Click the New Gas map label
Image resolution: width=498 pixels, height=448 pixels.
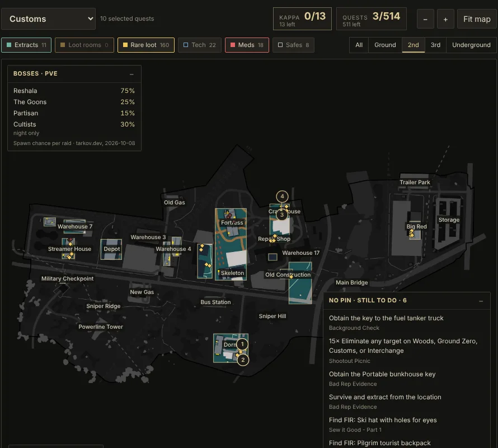click(x=142, y=292)
